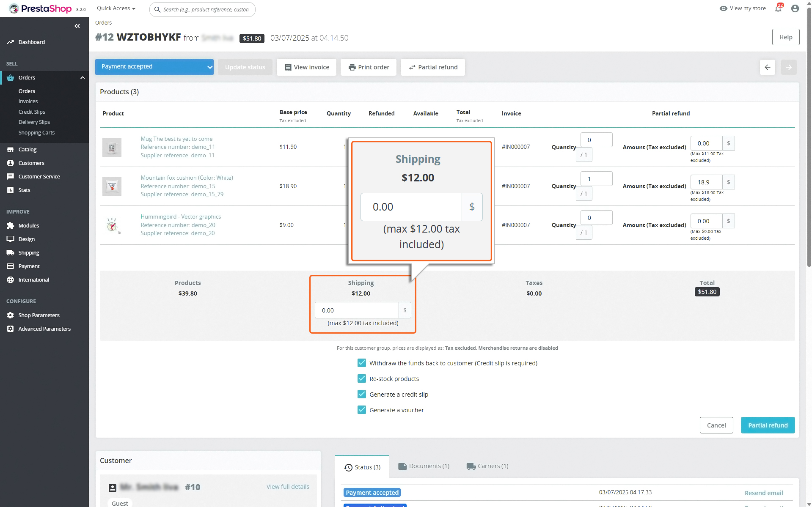Click the Hummingbird refund quantity field
This screenshot has width=812, height=507.
point(596,218)
